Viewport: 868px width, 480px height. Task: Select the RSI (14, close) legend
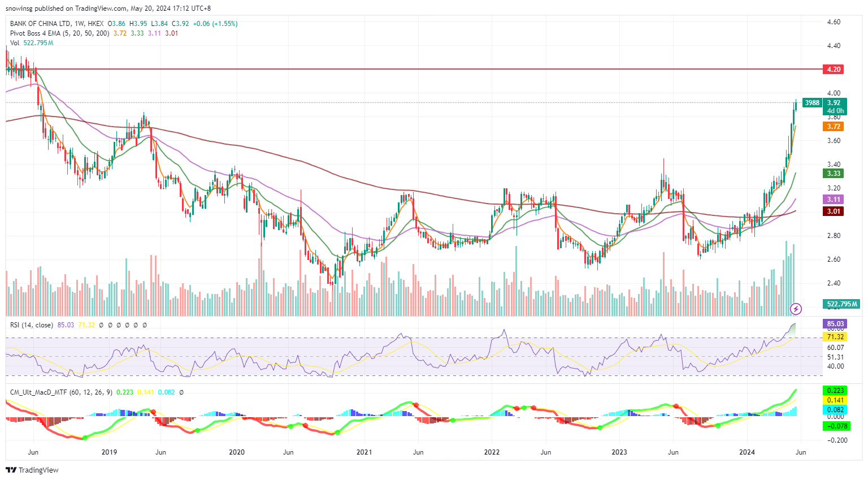(x=32, y=325)
